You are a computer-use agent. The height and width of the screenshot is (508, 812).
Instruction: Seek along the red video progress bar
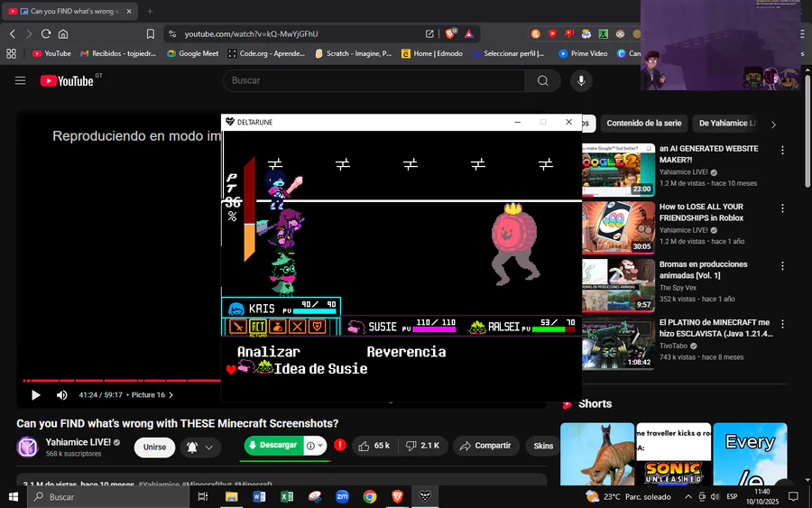[x=122, y=381]
